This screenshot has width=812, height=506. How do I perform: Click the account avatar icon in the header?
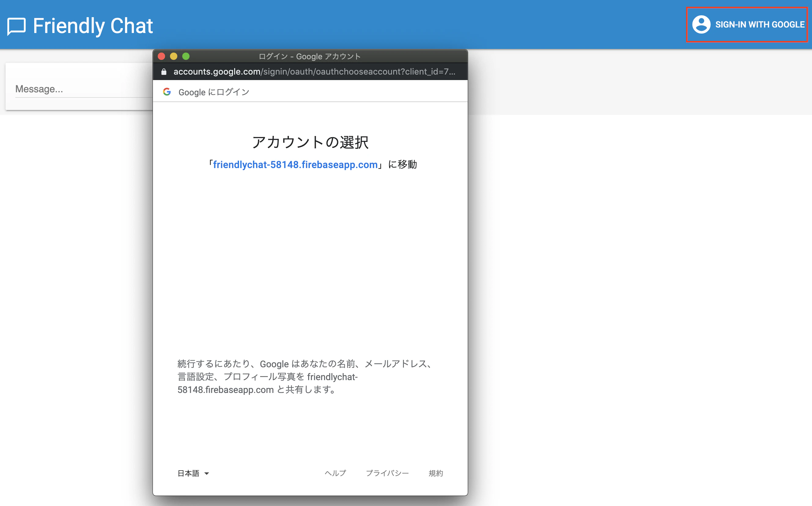(701, 24)
